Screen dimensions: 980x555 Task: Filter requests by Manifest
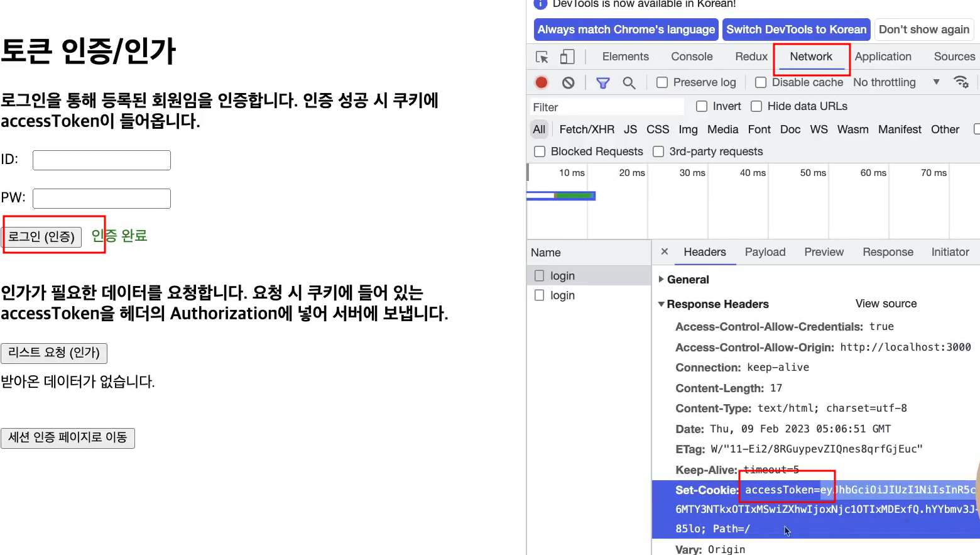(900, 129)
